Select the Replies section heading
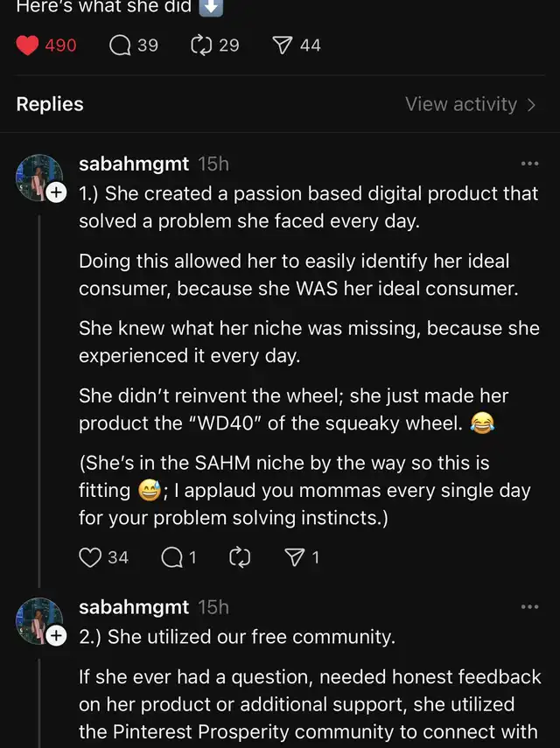Image resolution: width=560 pixels, height=748 pixels. (50, 105)
